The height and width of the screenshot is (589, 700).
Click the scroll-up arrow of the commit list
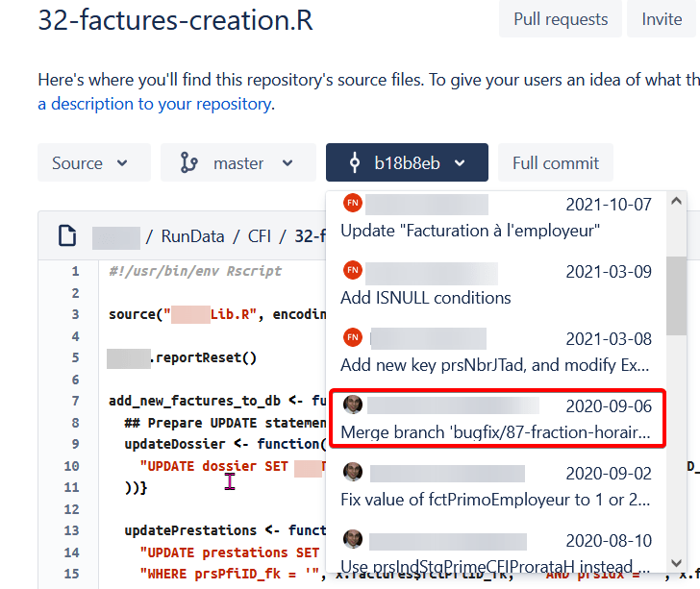(676, 201)
